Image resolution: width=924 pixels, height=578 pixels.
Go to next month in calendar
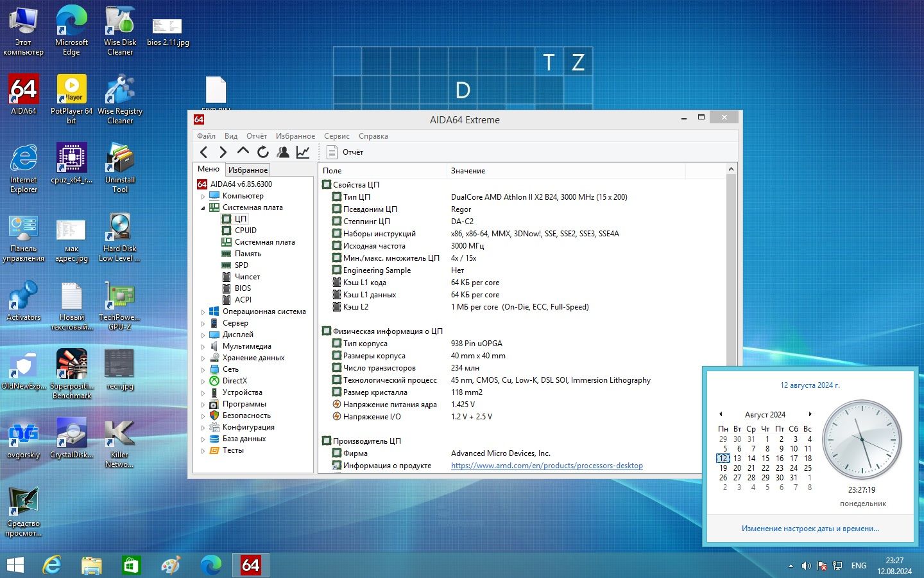pyautogui.click(x=810, y=414)
